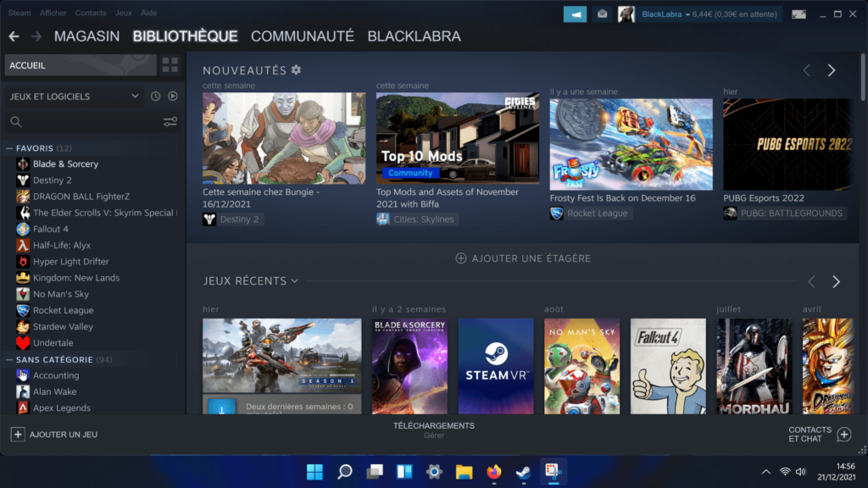Go forward with the right arrow

pyautogui.click(x=36, y=36)
